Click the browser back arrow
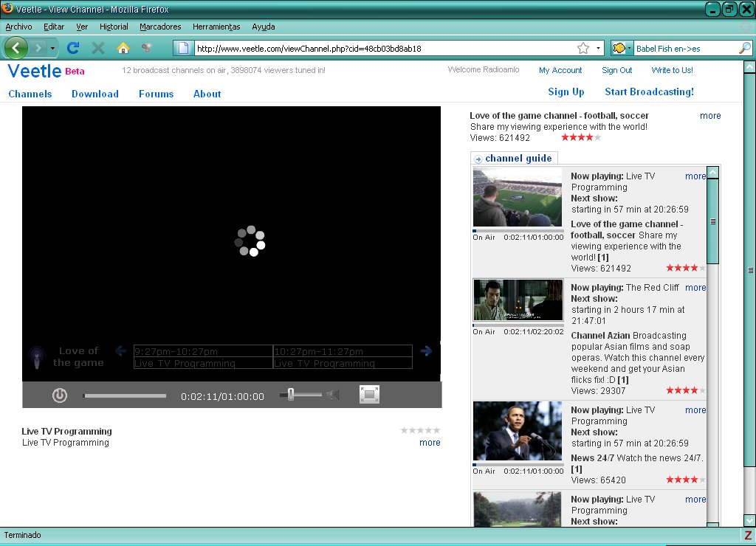Screen dimensions: 756x546 pos(16,48)
